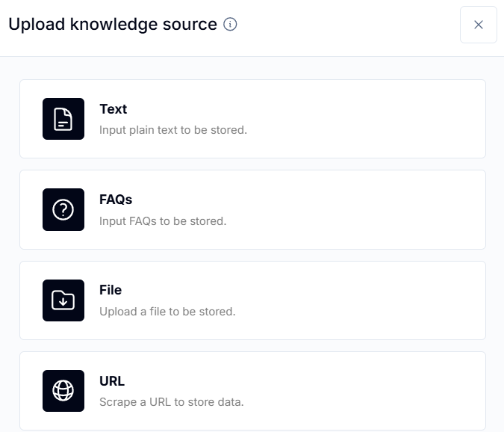The height and width of the screenshot is (432, 504).
Task: Select the FAQs heading label
Action: pos(116,200)
